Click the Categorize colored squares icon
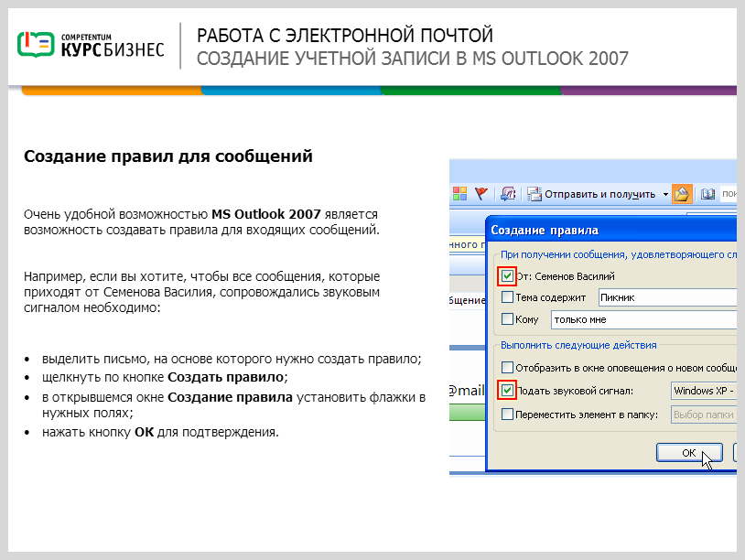 pos(459,194)
